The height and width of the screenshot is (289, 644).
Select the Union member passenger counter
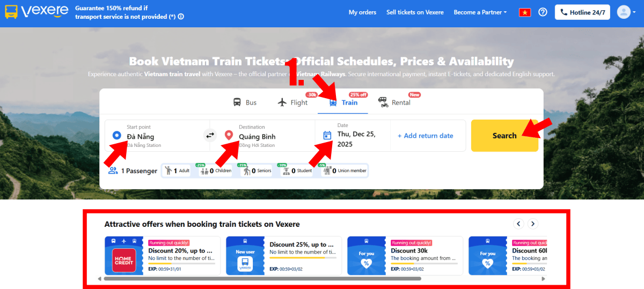point(345,171)
